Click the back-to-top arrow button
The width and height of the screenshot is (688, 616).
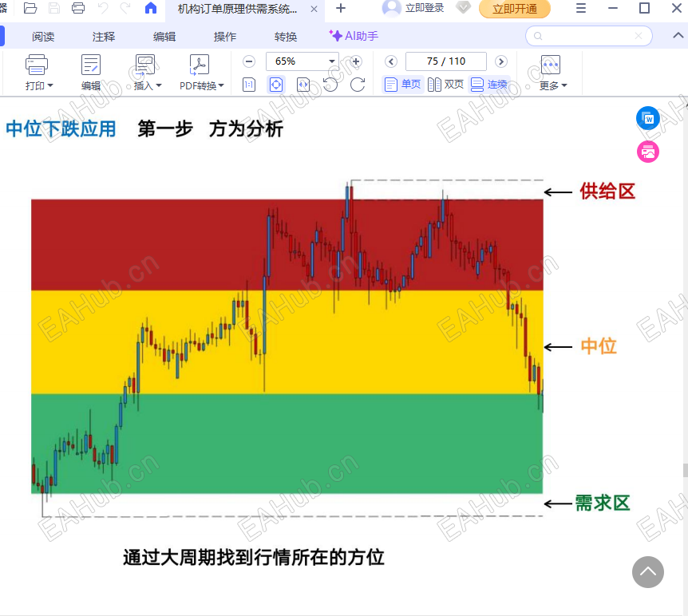pos(647,571)
